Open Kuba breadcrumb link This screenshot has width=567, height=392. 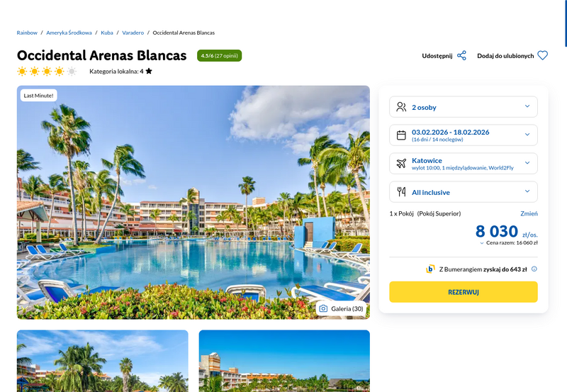pyautogui.click(x=107, y=33)
